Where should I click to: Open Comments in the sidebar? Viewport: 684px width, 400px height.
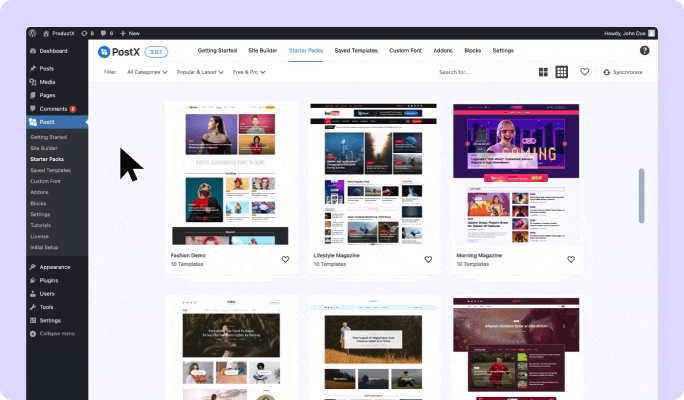pos(57,109)
